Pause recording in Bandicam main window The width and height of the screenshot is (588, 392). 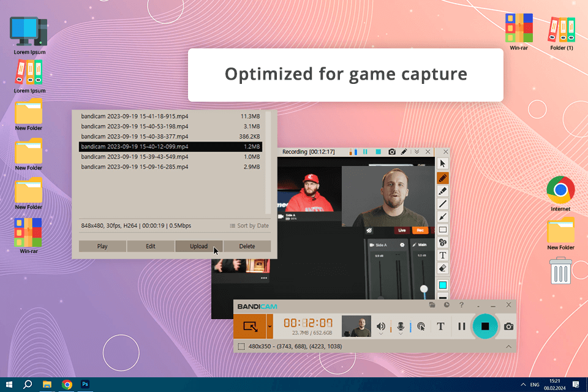coord(462,326)
